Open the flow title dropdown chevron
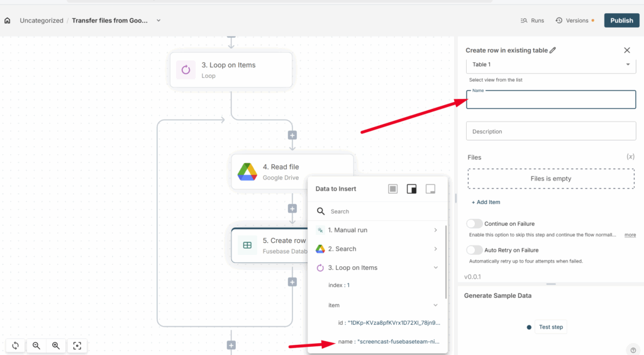The height and width of the screenshot is (355, 644). [x=158, y=21]
